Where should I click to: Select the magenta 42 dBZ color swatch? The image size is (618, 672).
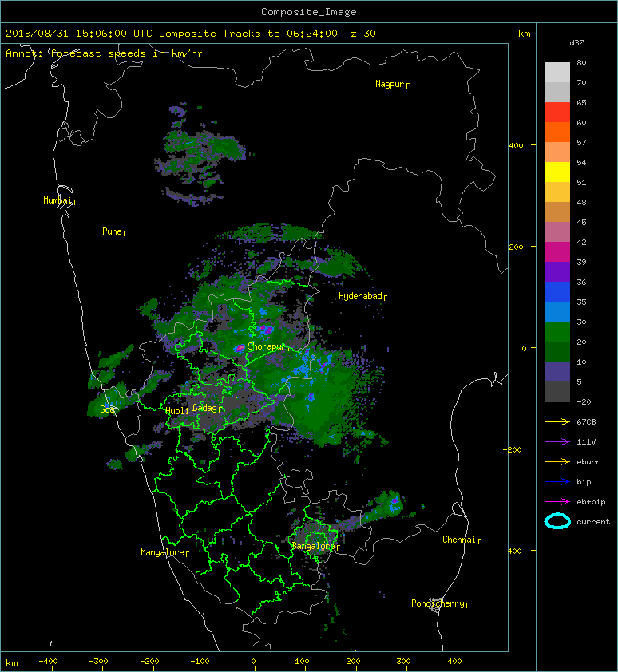click(557, 251)
